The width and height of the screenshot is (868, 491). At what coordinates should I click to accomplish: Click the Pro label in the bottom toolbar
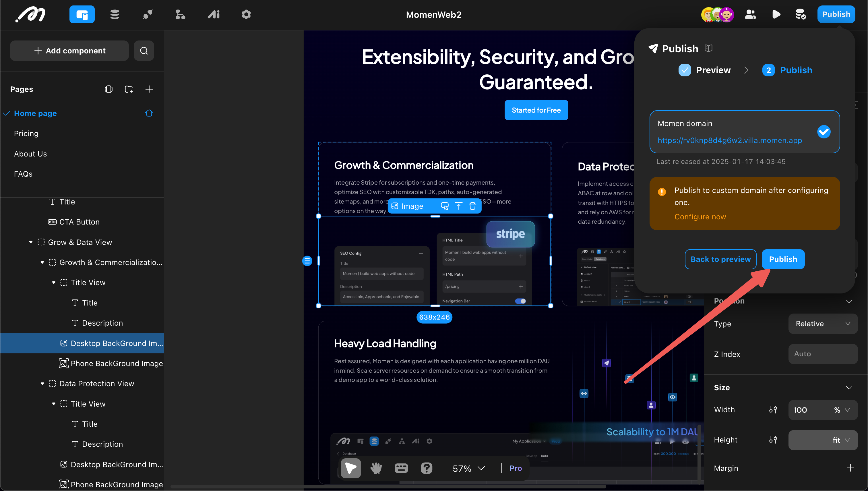tap(516, 468)
